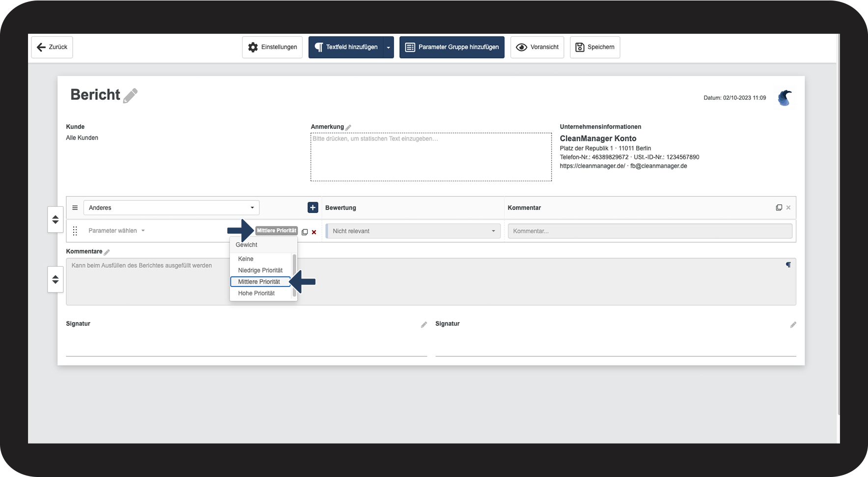The image size is (868, 477).
Task: Duplicate the parameter group in the Kommentar header
Action: pyautogui.click(x=779, y=208)
